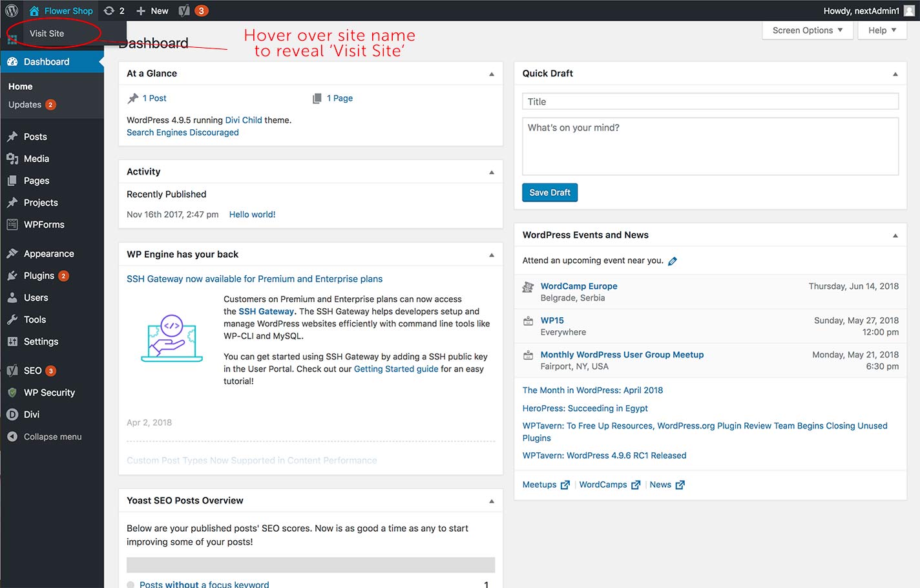The width and height of the screenshot is (920, 588).
Task: Click the Pages icon in sidebar
Action: pyautogui.click(x=12, y=180)
